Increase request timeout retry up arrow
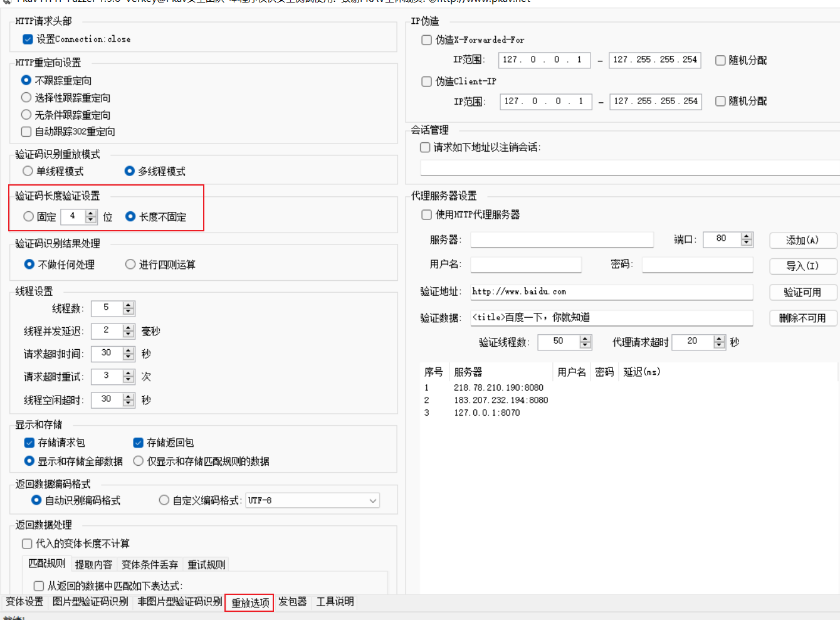This screenshot has height=620, width=840. (x=129, y=373)
